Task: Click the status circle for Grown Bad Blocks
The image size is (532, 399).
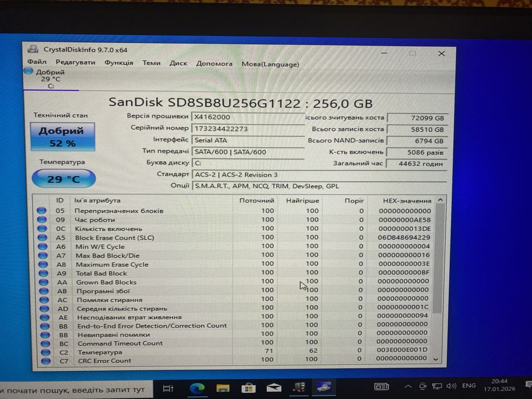Action: click(44, 282)
